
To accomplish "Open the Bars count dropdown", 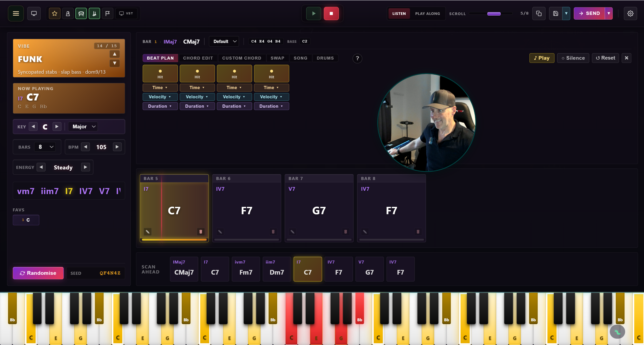I will 45,147.
